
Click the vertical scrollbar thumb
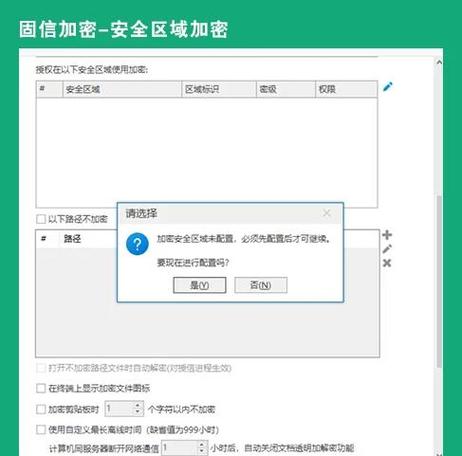pos(439,282)
